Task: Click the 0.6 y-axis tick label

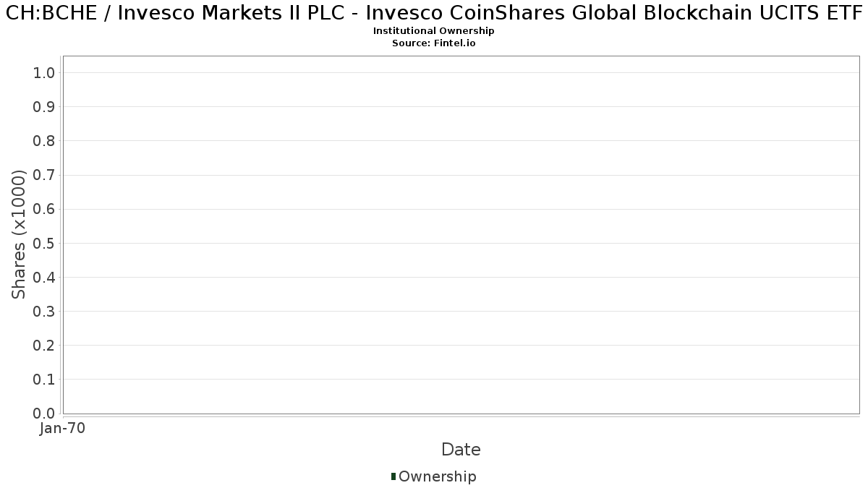Action: [44, 209]
